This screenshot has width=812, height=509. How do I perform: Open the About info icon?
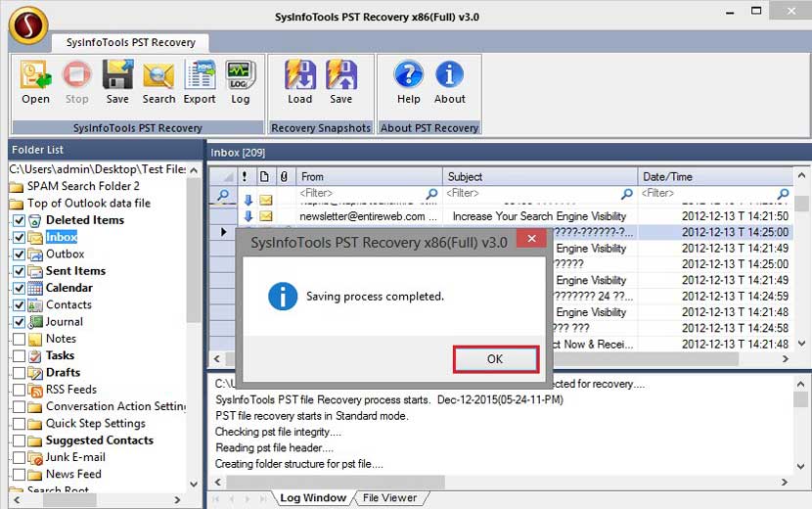[x=449, y=82]
